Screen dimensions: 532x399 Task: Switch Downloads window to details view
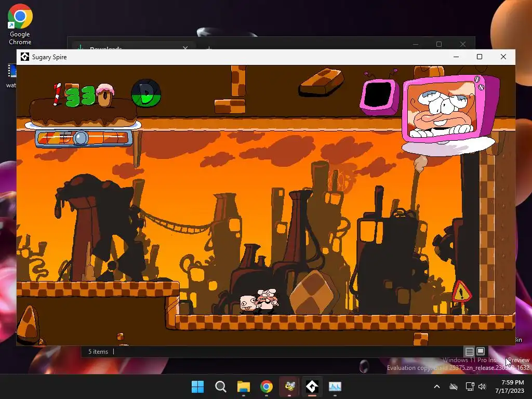pyautogui.click(x=470, y=351)
